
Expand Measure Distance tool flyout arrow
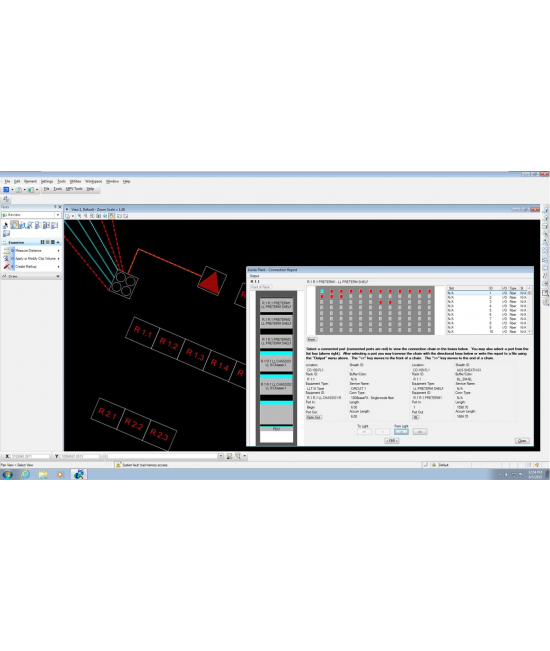(59, 251)
